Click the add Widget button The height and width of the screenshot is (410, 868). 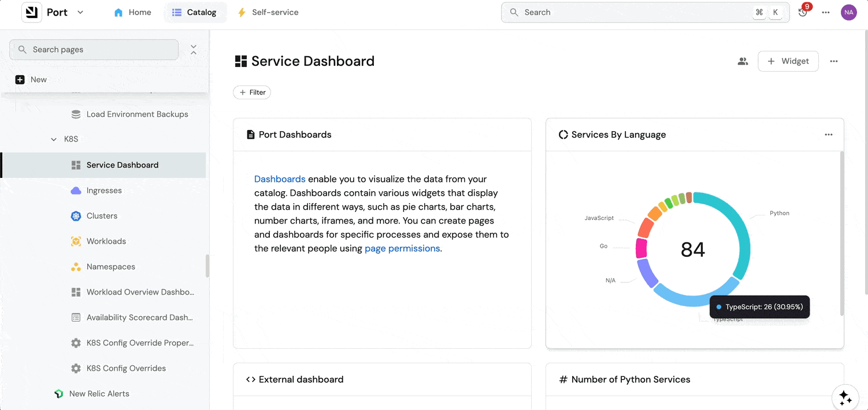[788, 61]
